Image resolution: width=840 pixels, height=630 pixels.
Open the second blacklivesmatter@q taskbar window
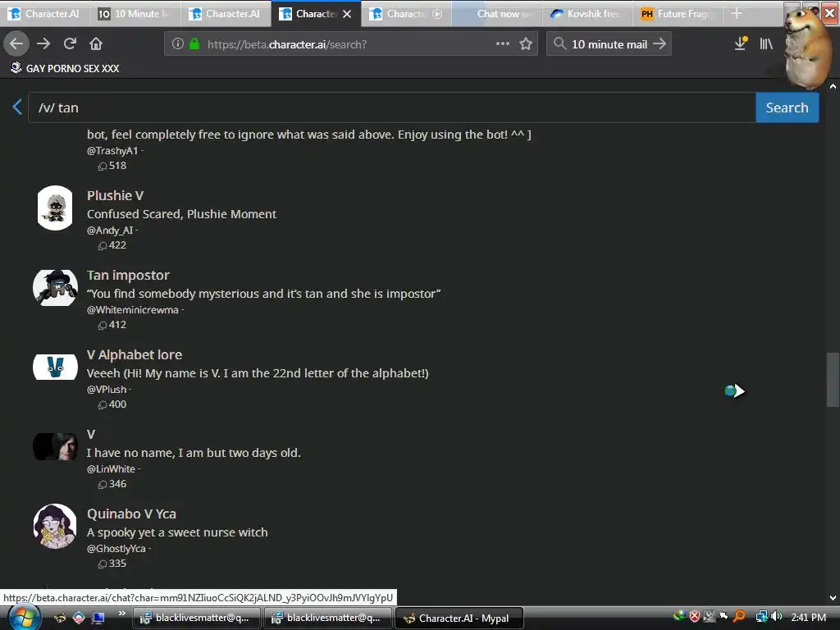[x=328, y=619]
